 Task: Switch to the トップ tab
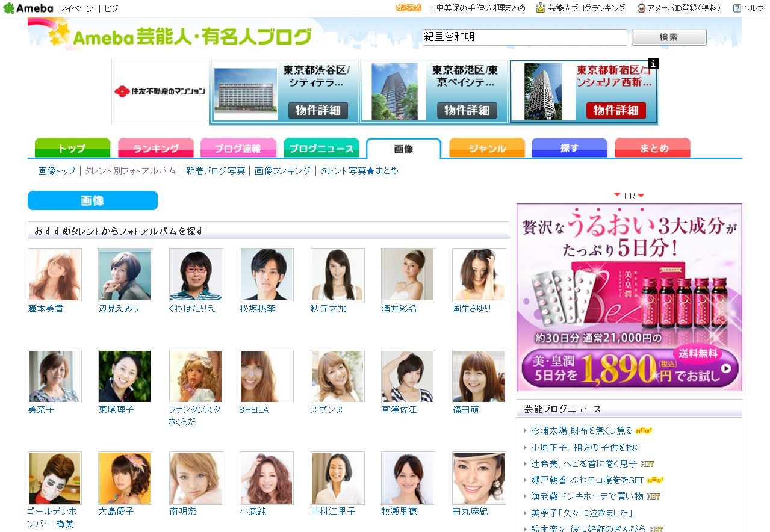pyautogui.click(x=72, y=148)
